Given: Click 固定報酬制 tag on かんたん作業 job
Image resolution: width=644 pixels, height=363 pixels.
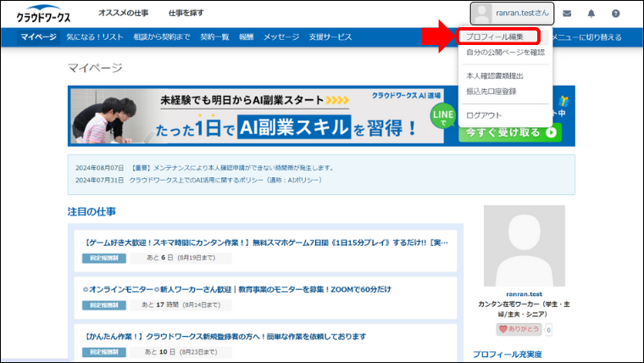Looking at the screenshot, I should click(104, 352).
